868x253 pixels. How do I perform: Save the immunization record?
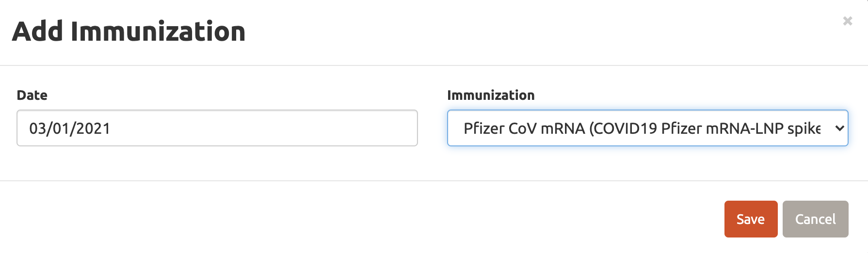pyautogui.click(x=750, y=219)
